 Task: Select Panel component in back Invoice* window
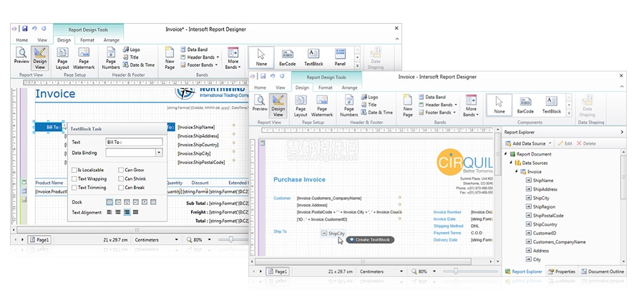point(340,57)
